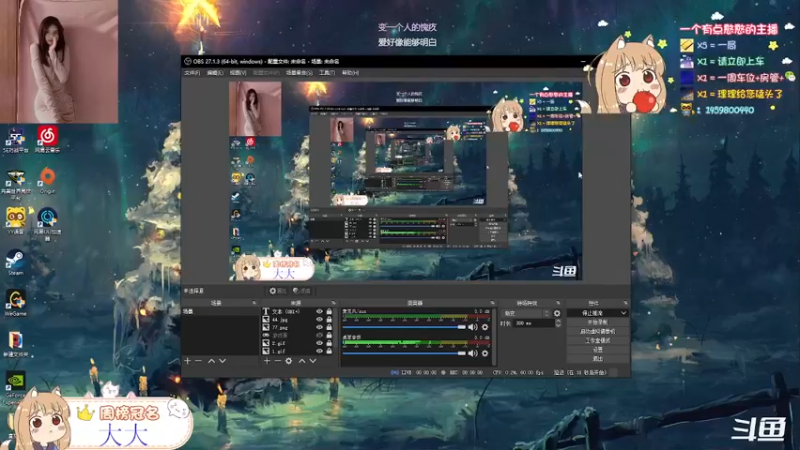This screenshot has width=800, height=450.
Task: Click the transition duration 300 ms field
Action: click(x=534, y=323)
